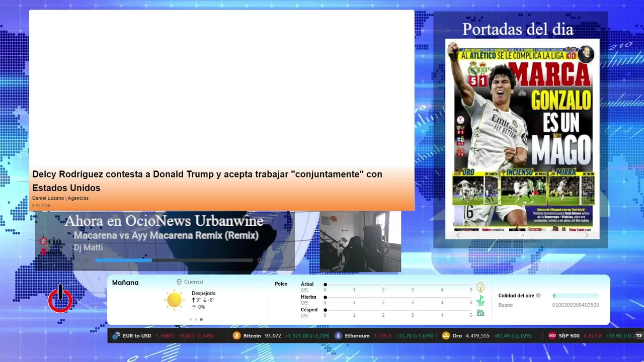This screenshot has width=644, height=362.
Task: Click the red power icon
Action: point(60,299)
